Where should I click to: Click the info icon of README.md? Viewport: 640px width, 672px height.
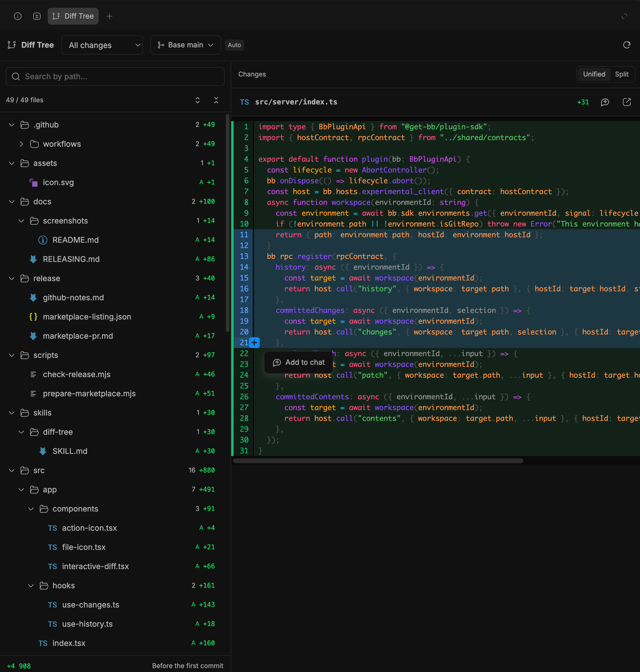(43, 240)
